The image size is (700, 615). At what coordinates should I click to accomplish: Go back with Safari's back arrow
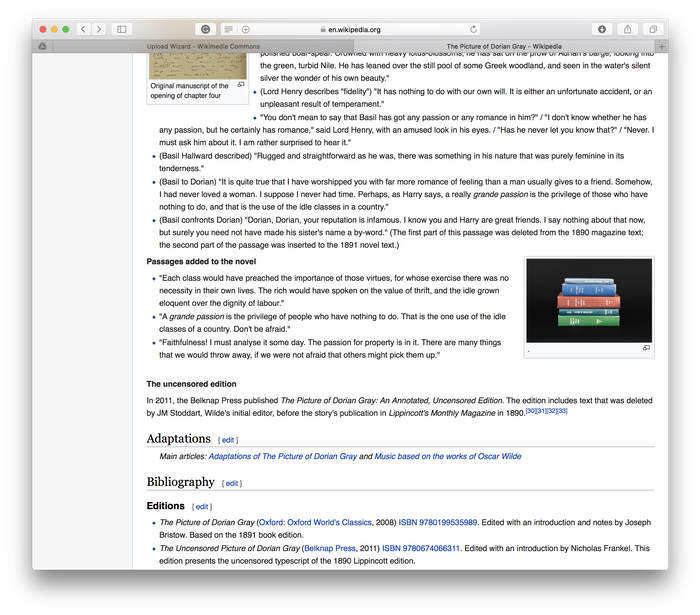click(x=83, y=29)
